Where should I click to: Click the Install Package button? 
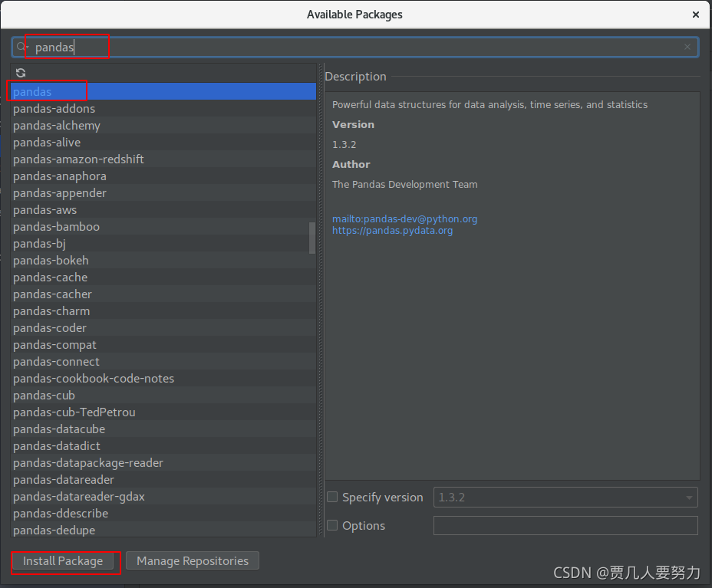63,560
